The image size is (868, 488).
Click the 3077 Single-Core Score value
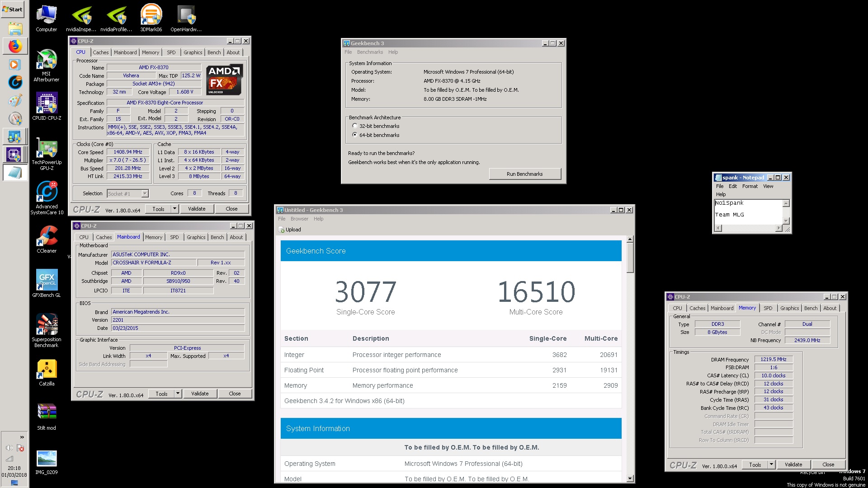pos(365,291)
